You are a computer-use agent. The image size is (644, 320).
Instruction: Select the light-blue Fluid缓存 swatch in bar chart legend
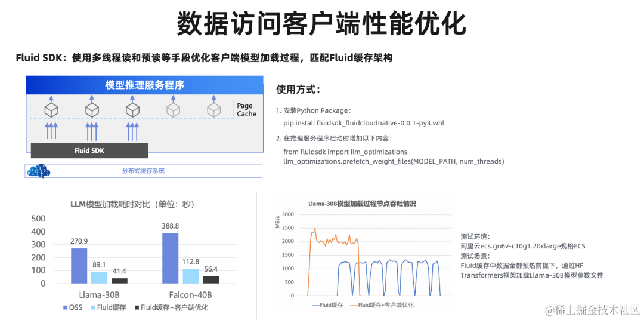pyautogui.click(x=94, y=307)
